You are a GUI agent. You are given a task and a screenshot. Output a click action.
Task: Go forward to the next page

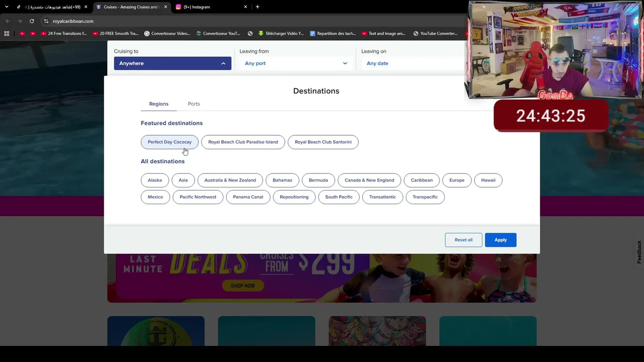pyautogui.click(x=20, y=21)
